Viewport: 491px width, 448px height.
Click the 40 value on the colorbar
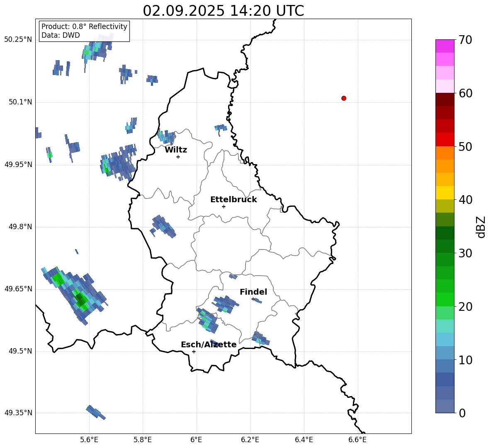[x=465, y=200]
